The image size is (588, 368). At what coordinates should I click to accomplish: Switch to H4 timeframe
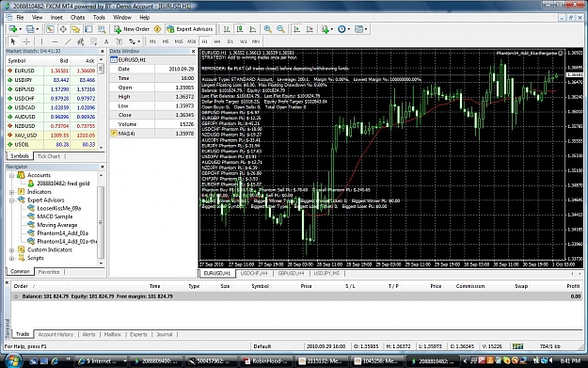[x=217, y=41]
